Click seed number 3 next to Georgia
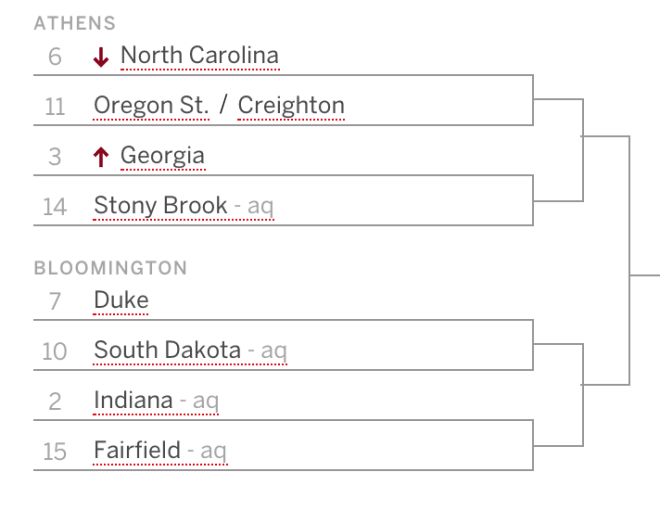Image resolution: width=660 pixels, height=510 pixels. pos(55,157)
